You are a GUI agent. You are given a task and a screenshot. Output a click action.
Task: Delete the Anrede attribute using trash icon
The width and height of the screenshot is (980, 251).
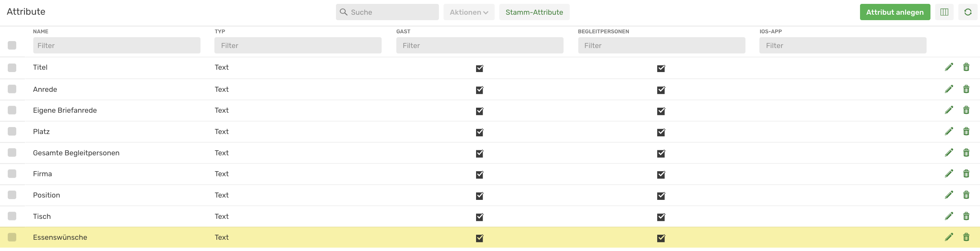[966, 89]
